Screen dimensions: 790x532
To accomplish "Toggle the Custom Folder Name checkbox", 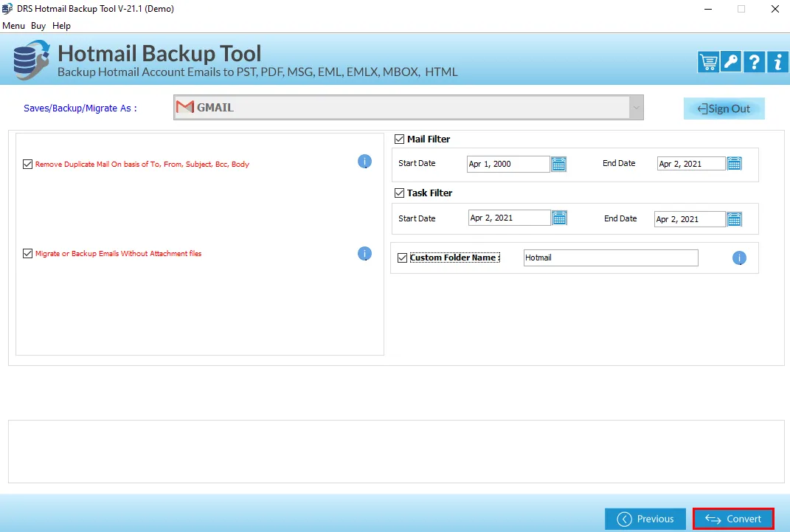I will 403,258.
